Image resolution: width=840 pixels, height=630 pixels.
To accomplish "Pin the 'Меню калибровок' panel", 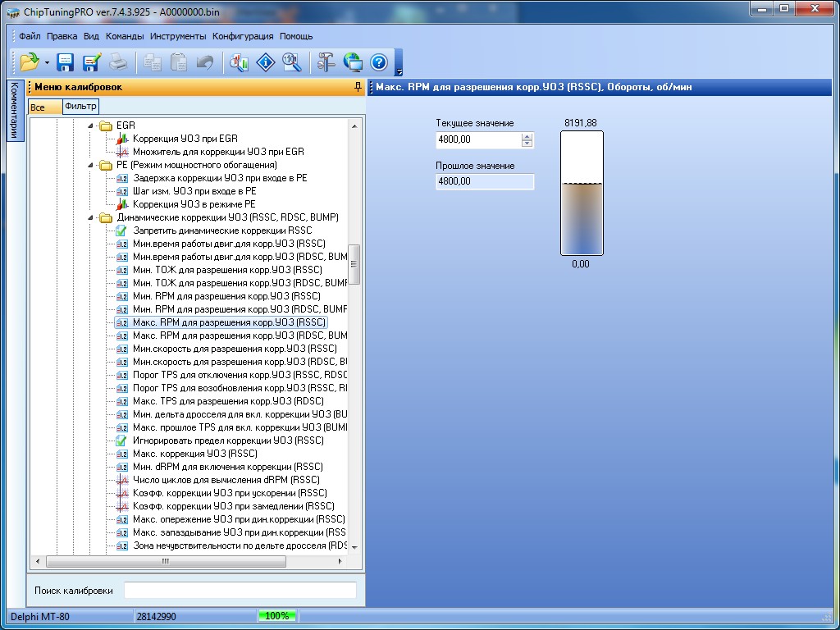I will [x=358, y=87].
